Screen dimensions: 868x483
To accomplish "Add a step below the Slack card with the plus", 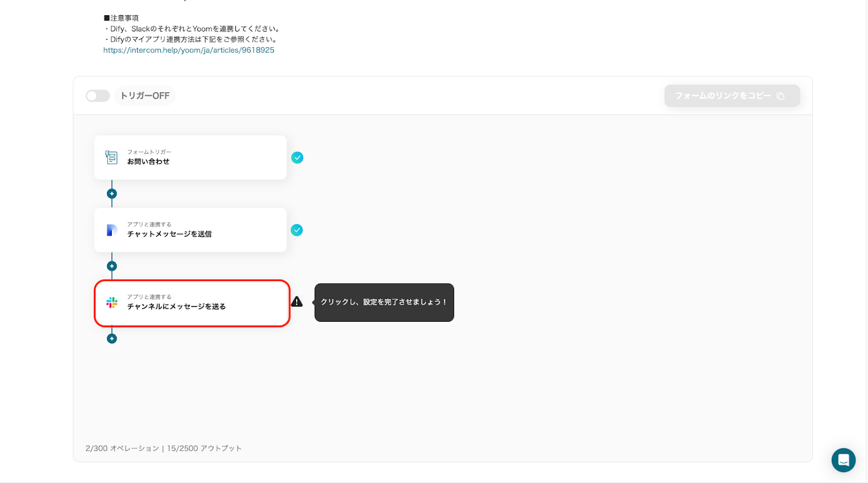I will tap(112, 339).
